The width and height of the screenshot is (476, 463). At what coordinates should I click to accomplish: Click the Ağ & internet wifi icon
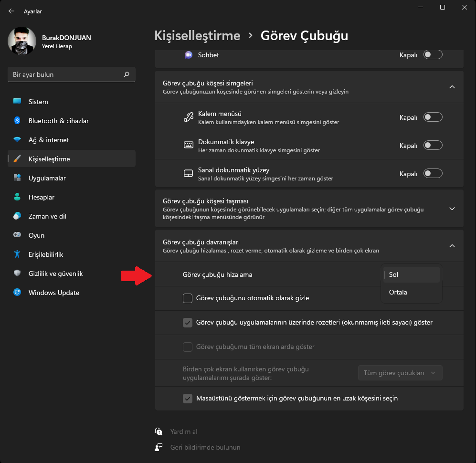pos(17,140)
